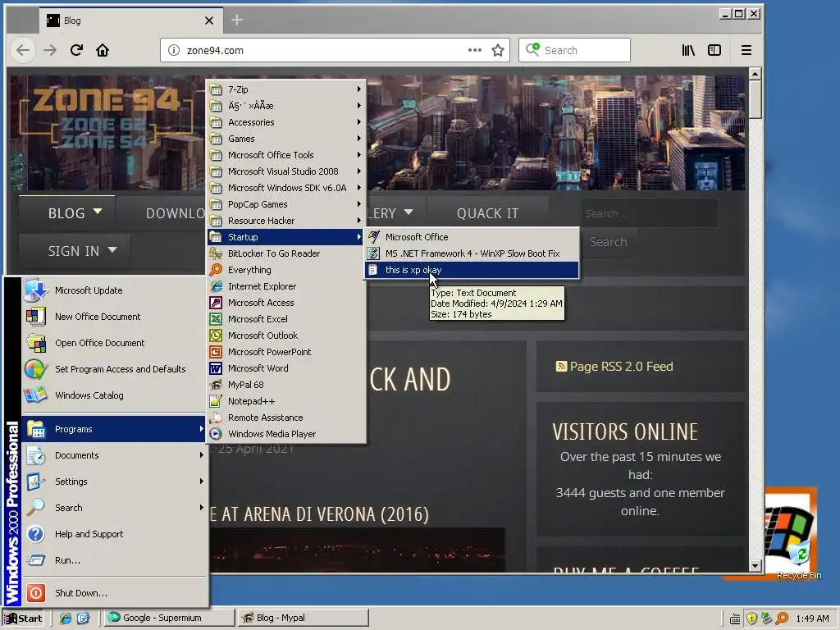Expand the Documents submenu in Start menu

click(113, 455)
